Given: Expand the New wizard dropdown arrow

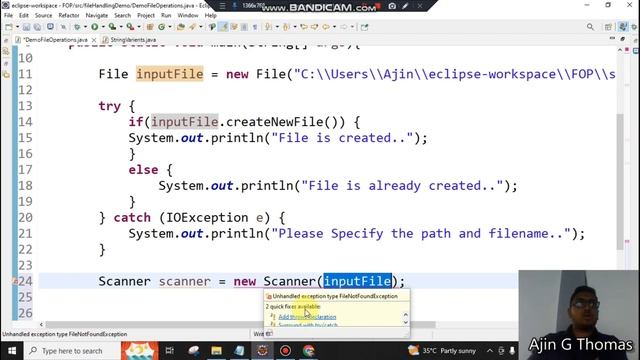Looking at the screenshot, I should (x=17, y=27).
